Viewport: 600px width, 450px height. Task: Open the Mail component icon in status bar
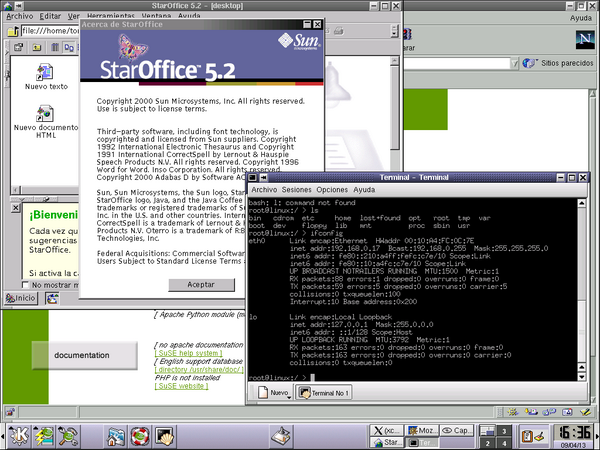(x=531, y=412)
